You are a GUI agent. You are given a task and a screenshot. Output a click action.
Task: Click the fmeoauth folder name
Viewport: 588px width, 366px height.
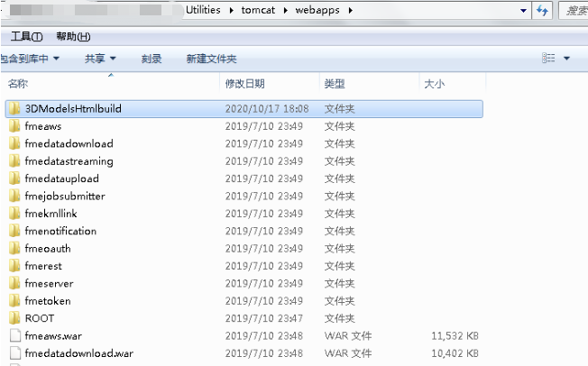[x=47, y=248]
